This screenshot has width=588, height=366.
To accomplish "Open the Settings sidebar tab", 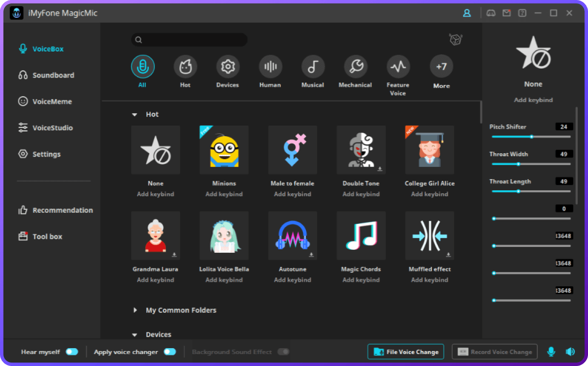I will [40, 154].
